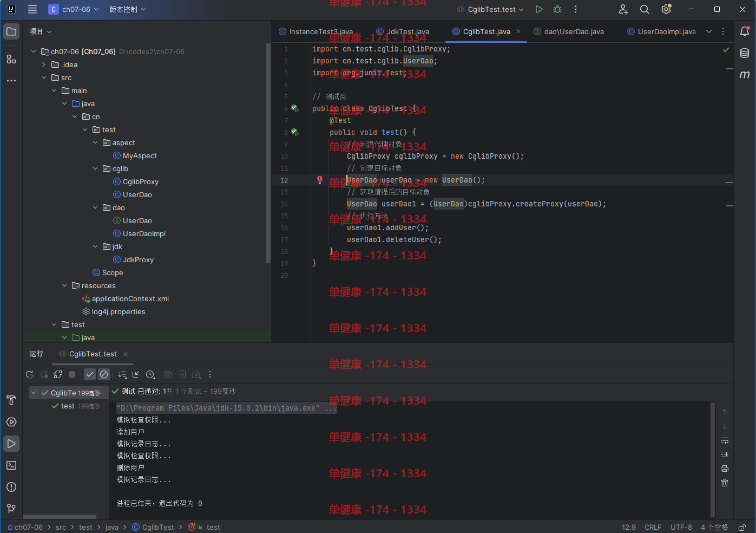756x533 pixels.
Task: Open the Problems tool window icon
Action: [x=11, y=487]
